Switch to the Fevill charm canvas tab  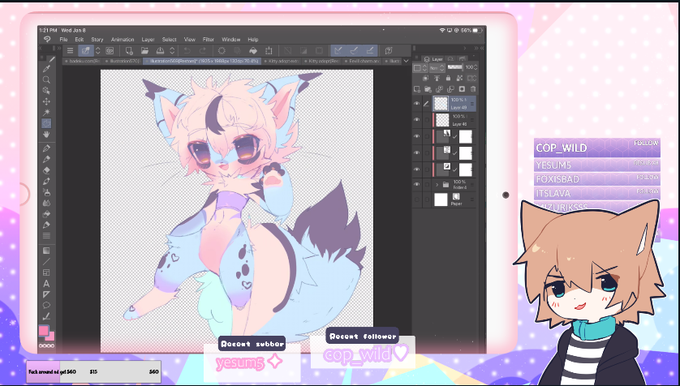(362, 61)
